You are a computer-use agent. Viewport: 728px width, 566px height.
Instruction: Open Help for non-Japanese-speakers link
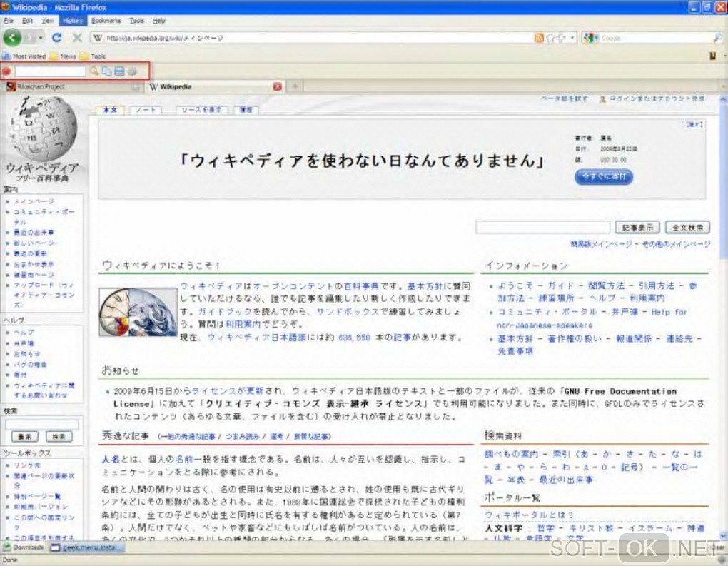pos(592,318)
